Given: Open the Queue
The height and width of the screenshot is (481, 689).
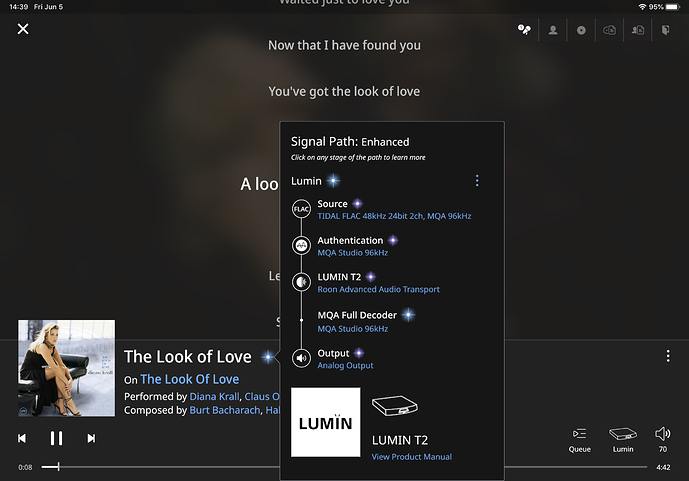Looking at the screenshot, I should tap(580, 440).
